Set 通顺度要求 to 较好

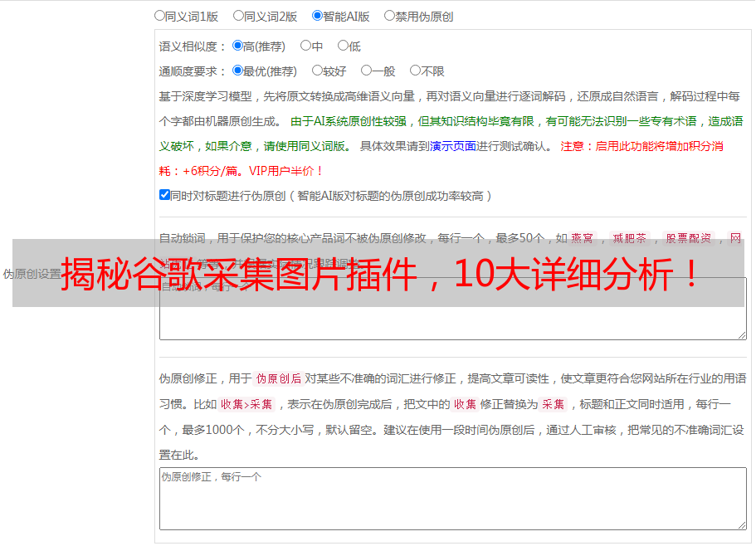pyautogui.click(x=317, y=71)
